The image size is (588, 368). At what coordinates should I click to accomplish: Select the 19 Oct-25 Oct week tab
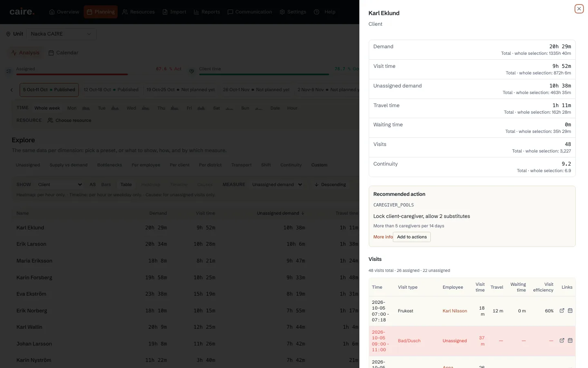180,90
